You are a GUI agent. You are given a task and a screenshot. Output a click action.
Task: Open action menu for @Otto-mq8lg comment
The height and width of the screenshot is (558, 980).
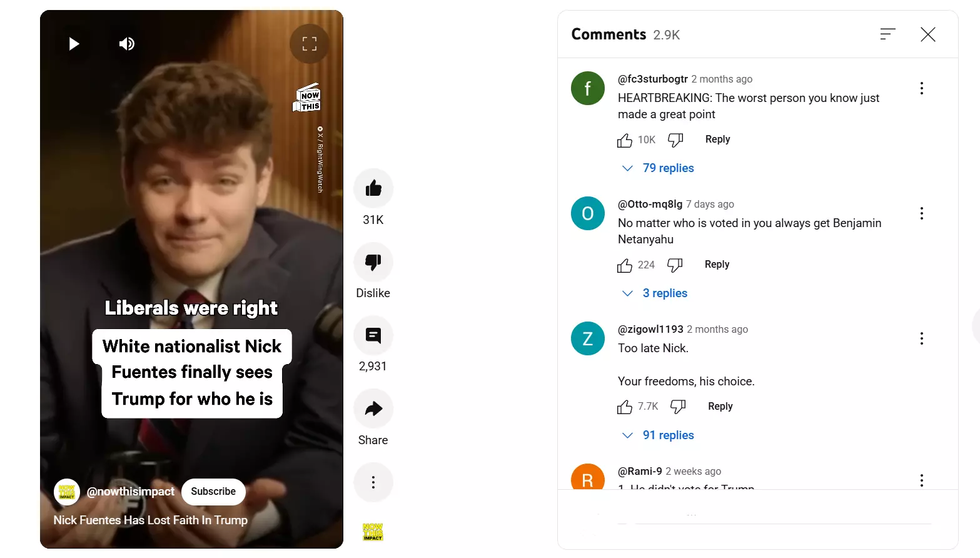tap(922, 213)
